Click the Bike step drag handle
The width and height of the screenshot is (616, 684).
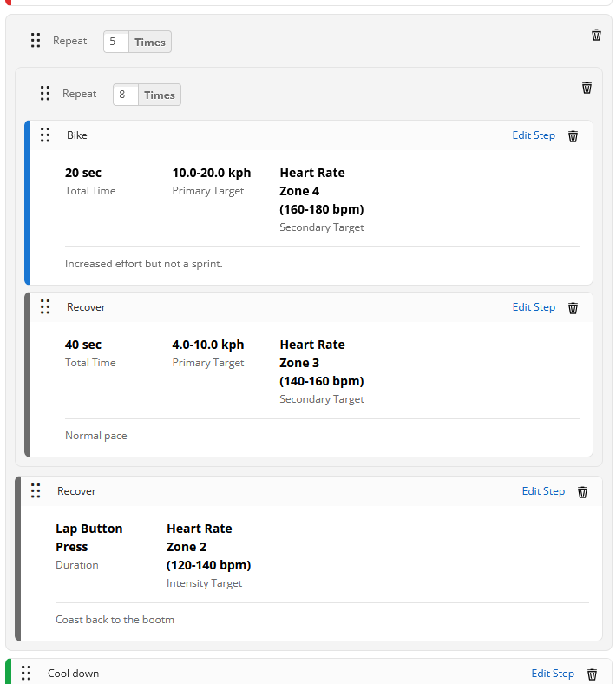coord(45,135)
